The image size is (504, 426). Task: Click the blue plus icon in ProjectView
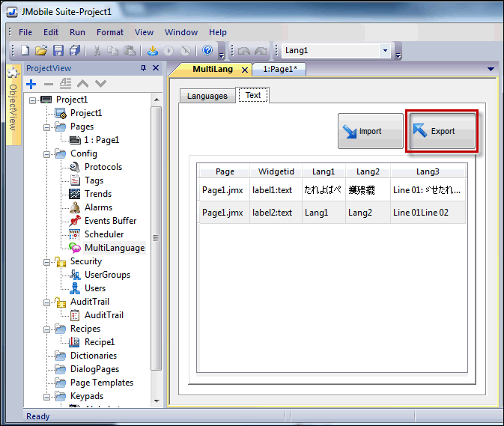[31, 84]
